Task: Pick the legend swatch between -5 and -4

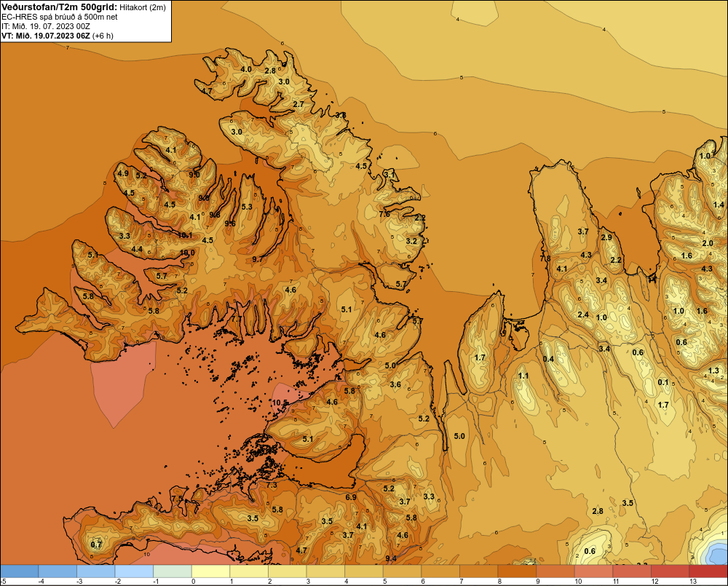Action: [20, 571]
